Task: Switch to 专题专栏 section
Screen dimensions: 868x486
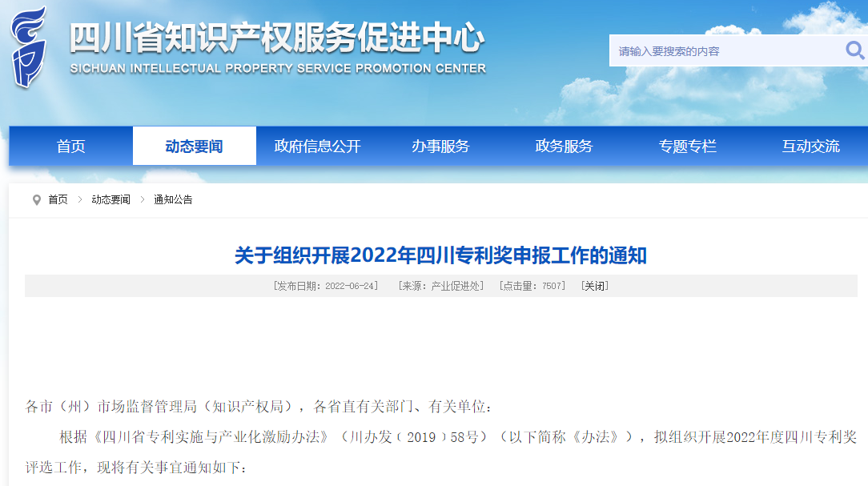Action: pos(687,147)
